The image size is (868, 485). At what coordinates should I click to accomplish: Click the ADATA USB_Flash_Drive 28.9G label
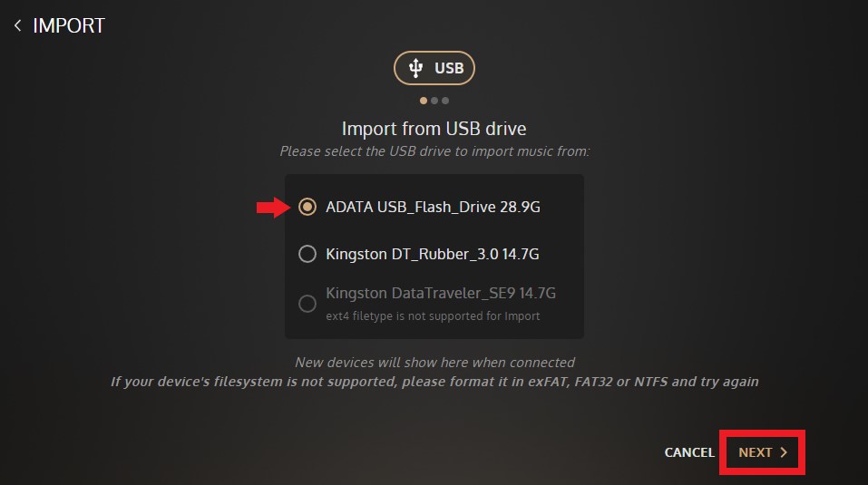pos(433,207)
